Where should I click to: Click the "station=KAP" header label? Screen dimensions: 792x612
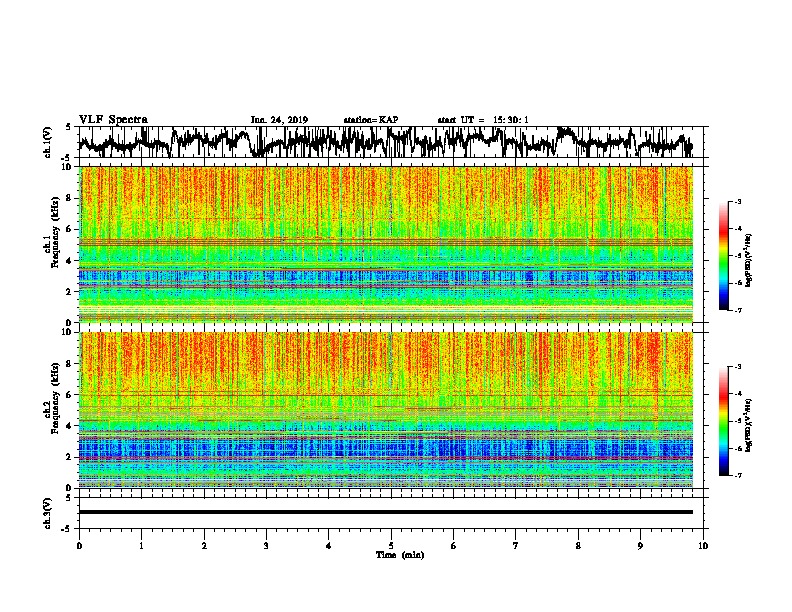click(371, 120)
